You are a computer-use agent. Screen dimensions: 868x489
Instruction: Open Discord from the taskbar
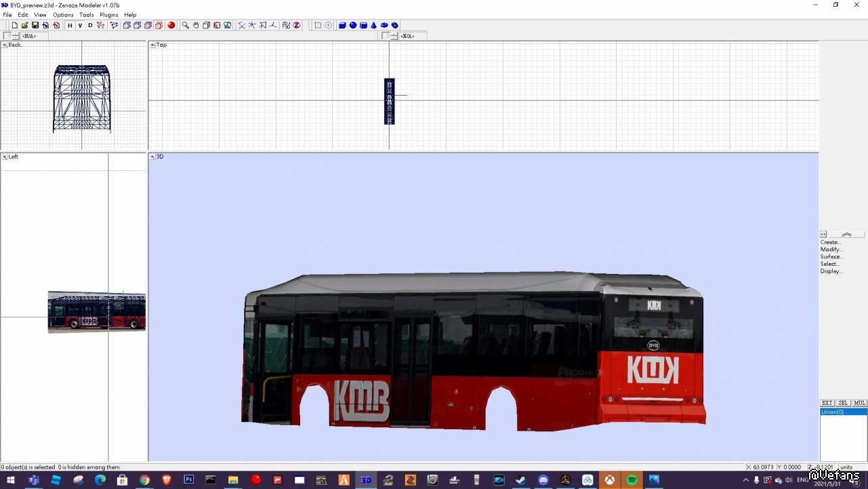point(543,480)
